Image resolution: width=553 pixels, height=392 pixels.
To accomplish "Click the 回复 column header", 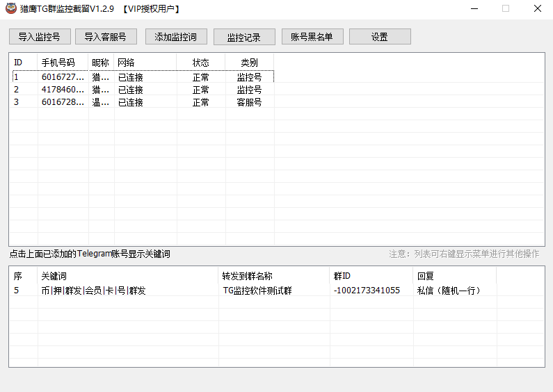I will pos(455,276).
